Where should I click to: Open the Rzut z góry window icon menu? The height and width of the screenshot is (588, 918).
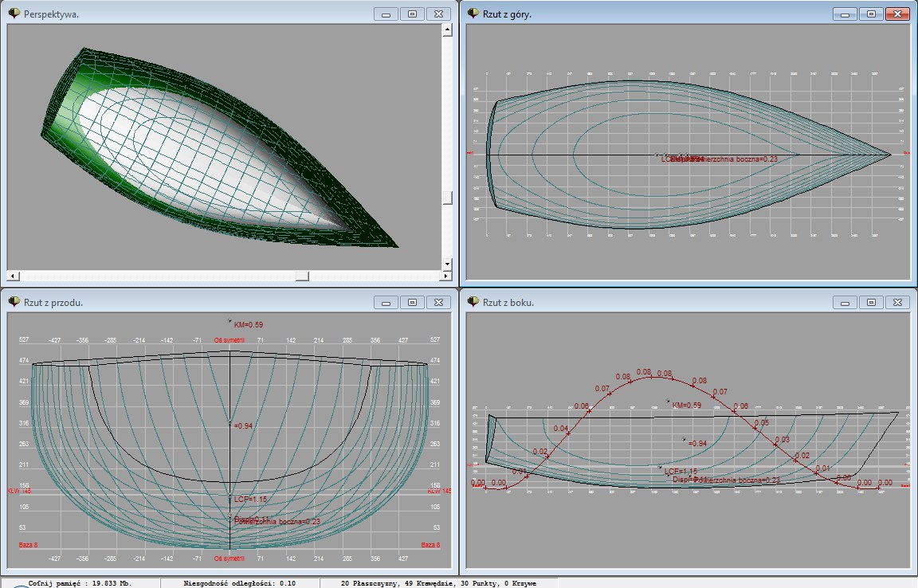[x=473, y=14]
